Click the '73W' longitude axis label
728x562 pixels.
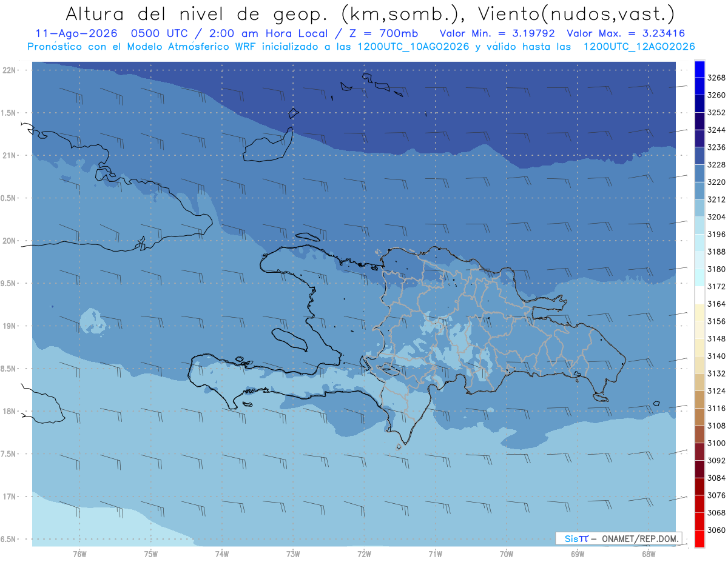[293, 554]
